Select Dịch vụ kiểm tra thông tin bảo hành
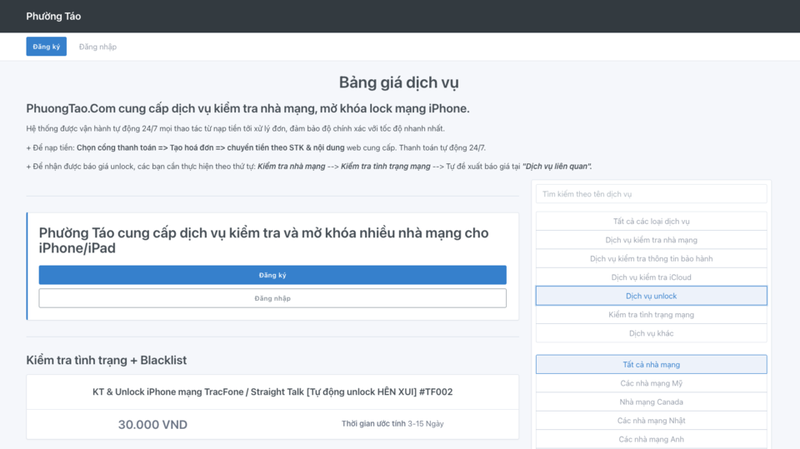This screenshot has height=449, width=800. (x=651, y=258)
